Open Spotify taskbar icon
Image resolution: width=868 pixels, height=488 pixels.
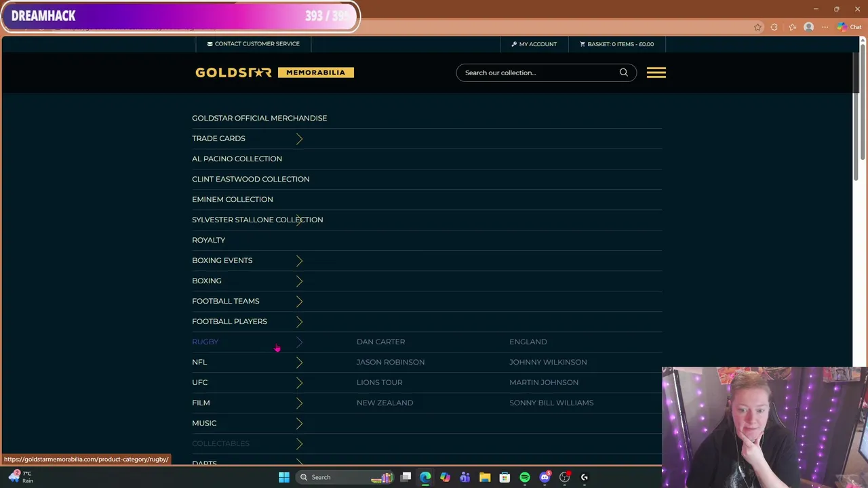pos(524,477)
